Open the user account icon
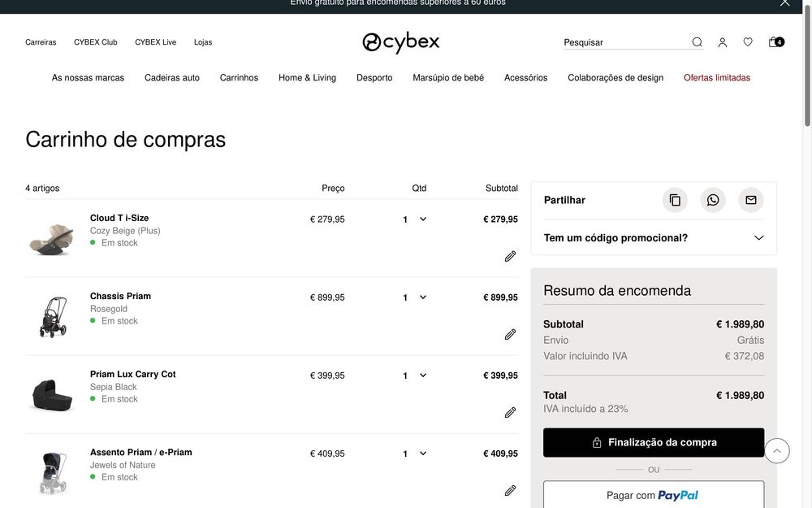Viewport: 812px width, 508px height. click(722, 42)
